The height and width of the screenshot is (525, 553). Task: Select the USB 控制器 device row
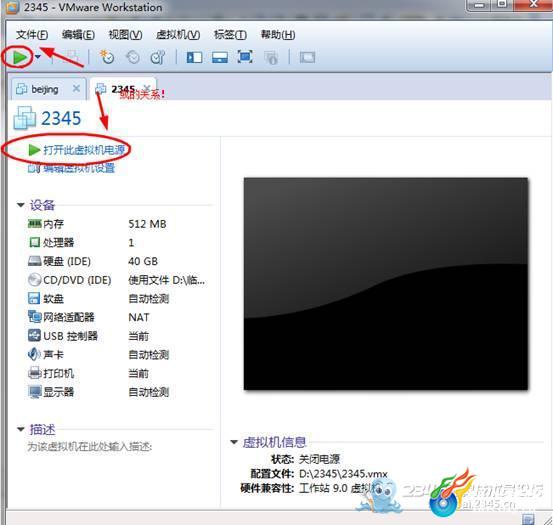pyautogui.click(x=116, y=336)
